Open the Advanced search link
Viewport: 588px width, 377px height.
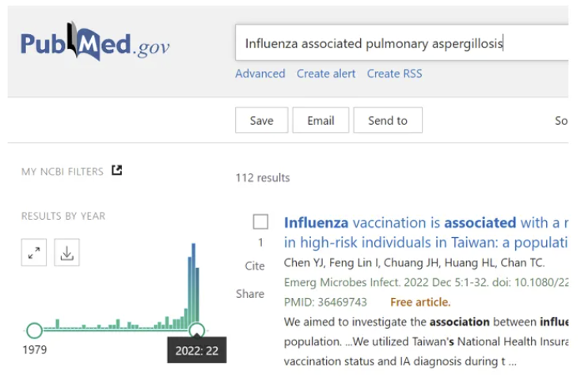260,74
